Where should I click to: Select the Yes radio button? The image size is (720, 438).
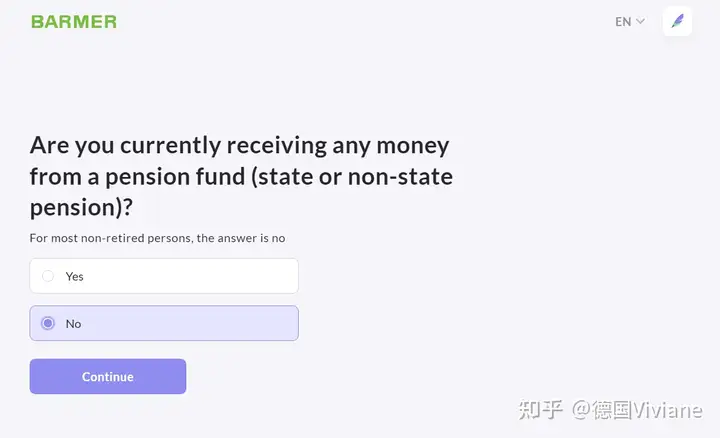coord(48,276)
